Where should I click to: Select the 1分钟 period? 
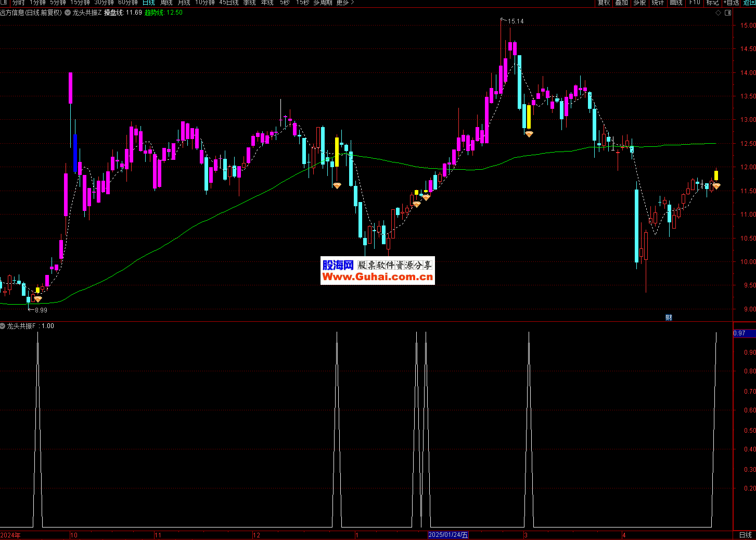(37, 3)
